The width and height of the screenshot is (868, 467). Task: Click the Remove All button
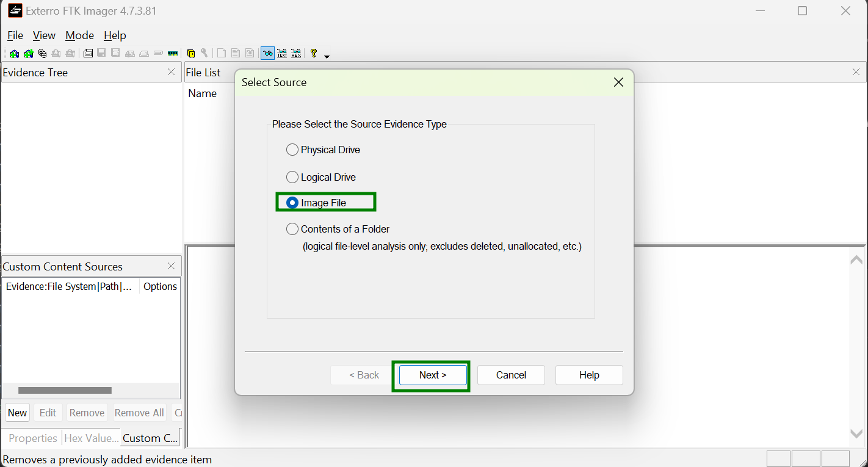(139, 413)
